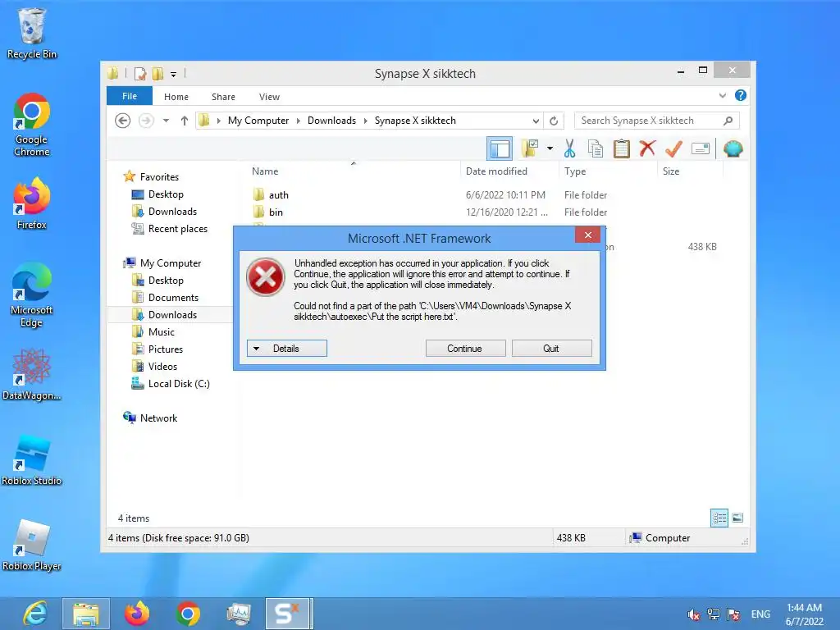Open the Customize Quick Access Toolbar dropdown
The image size is (840, 630).
point(173,74)
